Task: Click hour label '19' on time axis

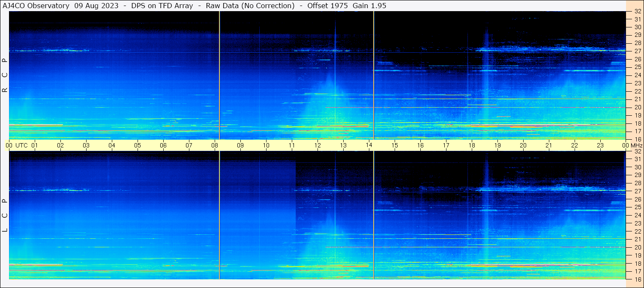Action: click(497, 145)
